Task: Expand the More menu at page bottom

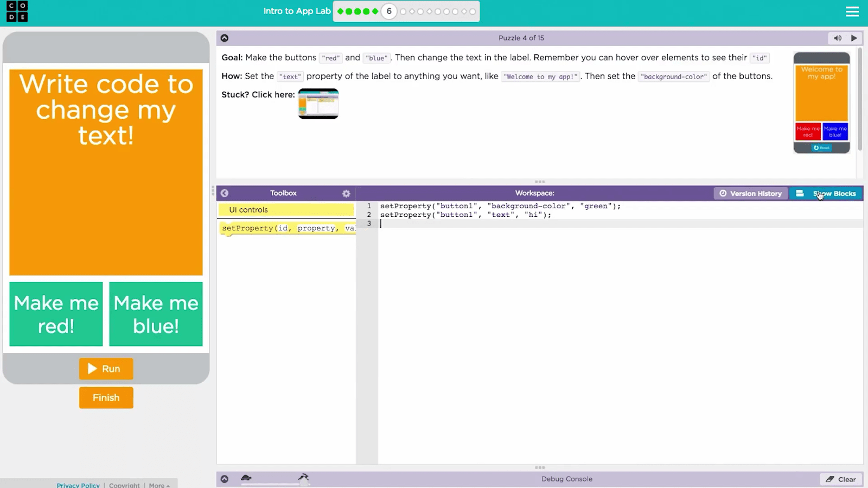Action: tap(158, 485)
